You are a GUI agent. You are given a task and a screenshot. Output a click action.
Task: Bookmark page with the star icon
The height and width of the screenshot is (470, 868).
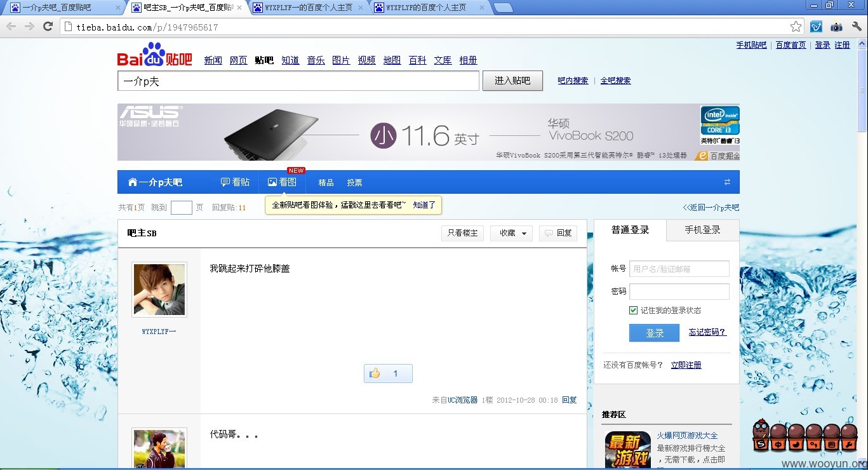pos(796,27)
